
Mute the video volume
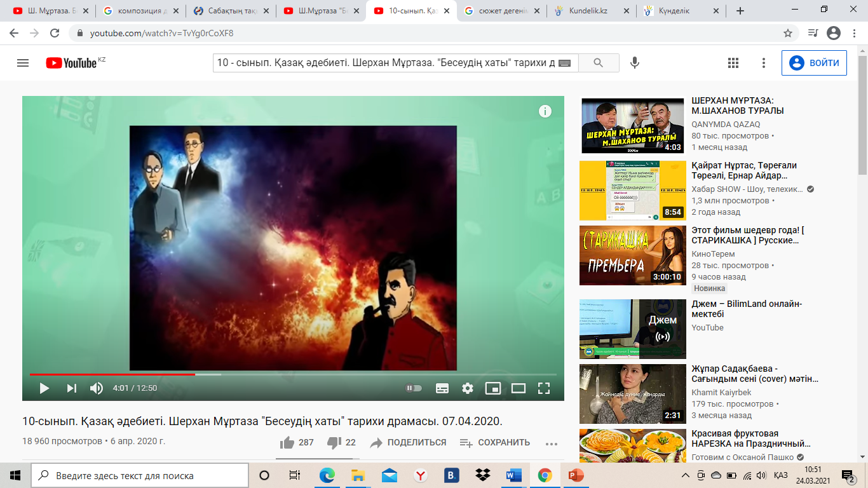97,388
